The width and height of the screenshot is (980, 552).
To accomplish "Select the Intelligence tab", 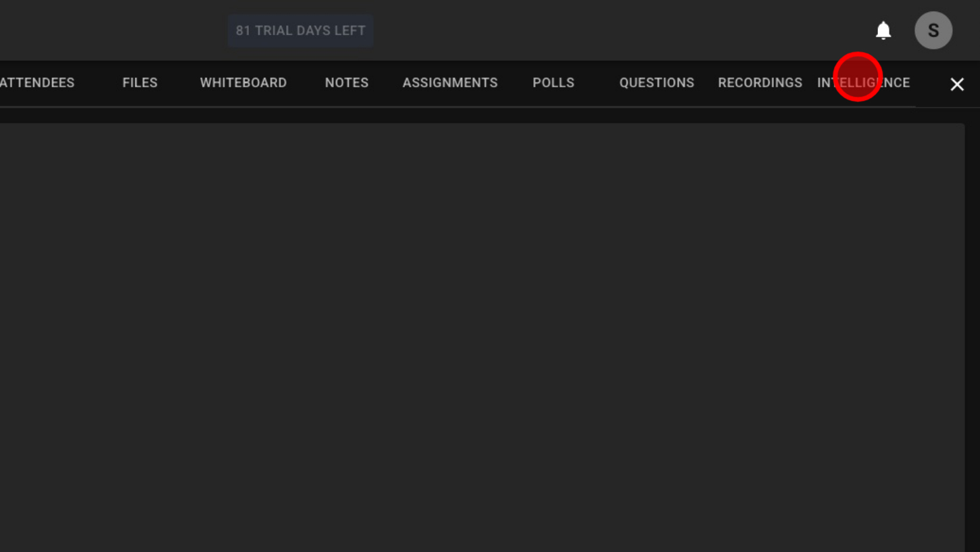I will pos(864,83).
